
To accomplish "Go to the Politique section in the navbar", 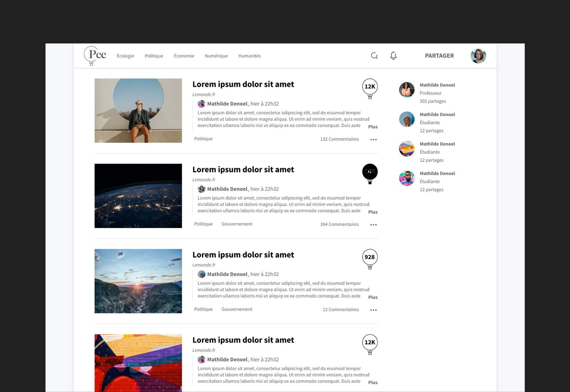I will [x=154, y=56].
